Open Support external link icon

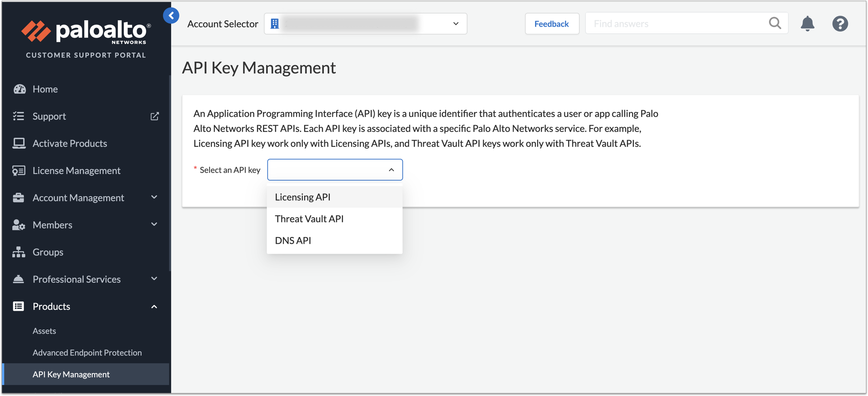point(155,116)
